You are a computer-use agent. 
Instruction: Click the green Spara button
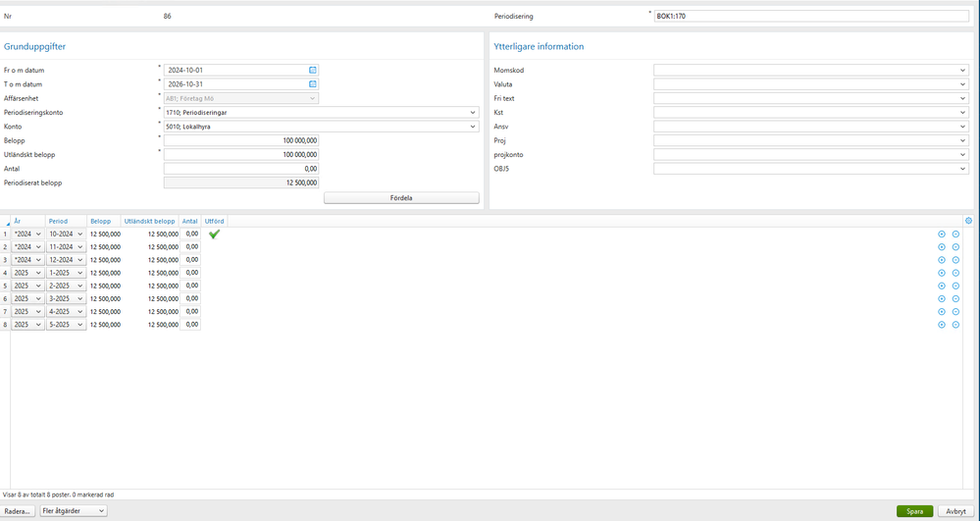tap(914, 511)
